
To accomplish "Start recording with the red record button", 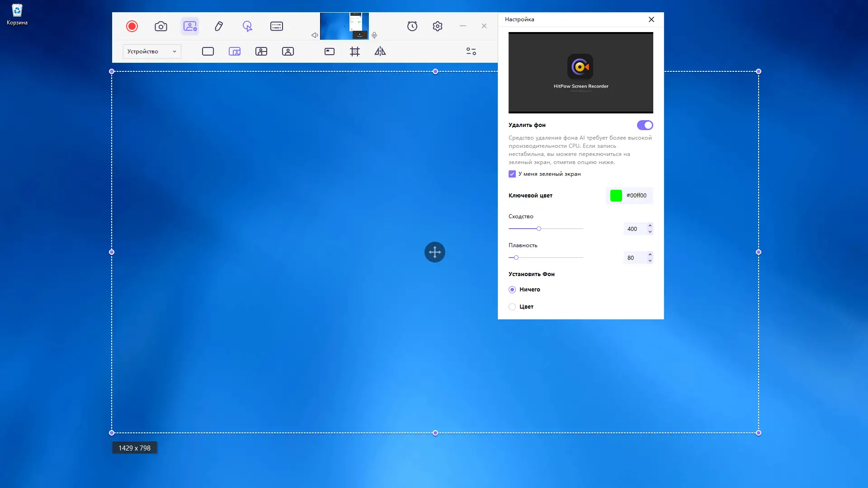I will click(132, 26).
